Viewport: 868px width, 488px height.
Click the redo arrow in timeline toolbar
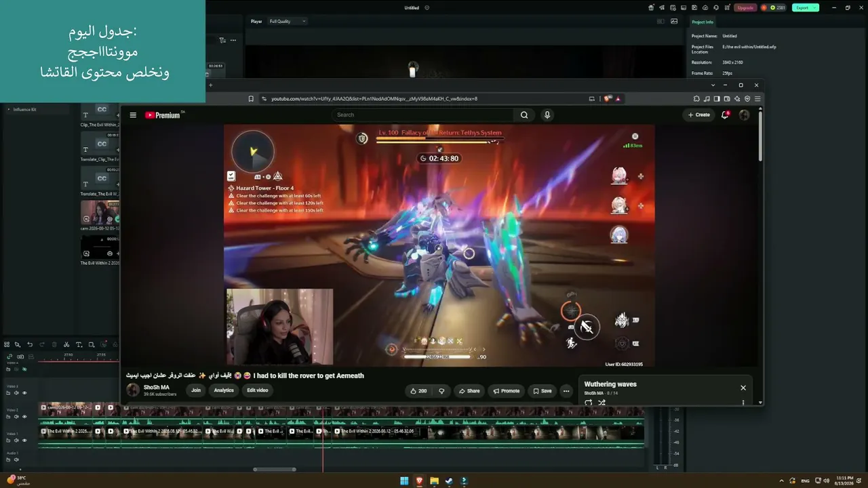pyautogui.click(x=42, y=344)
